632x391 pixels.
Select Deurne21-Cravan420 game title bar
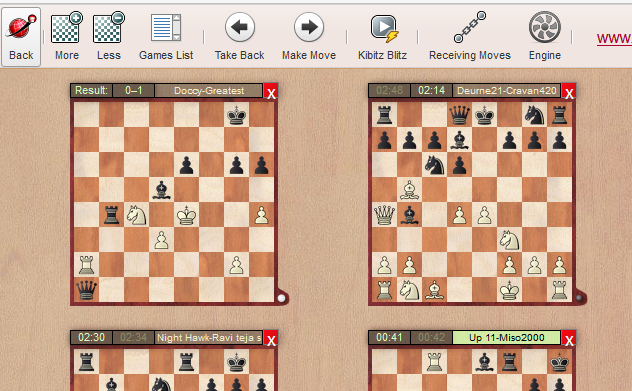pyautogui.click(x=507, y=91)
